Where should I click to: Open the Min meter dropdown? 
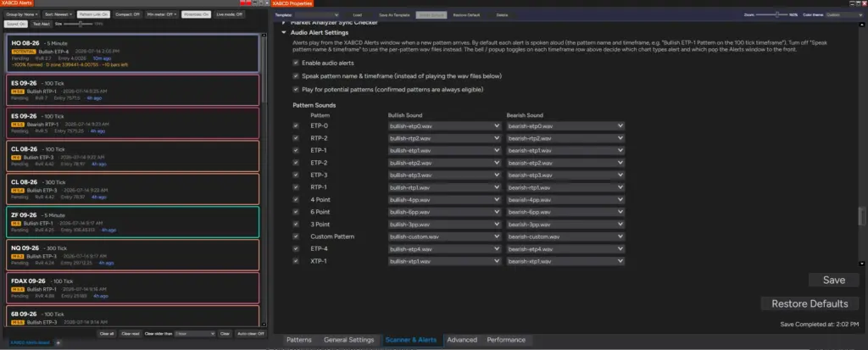(x=162, y=14)
